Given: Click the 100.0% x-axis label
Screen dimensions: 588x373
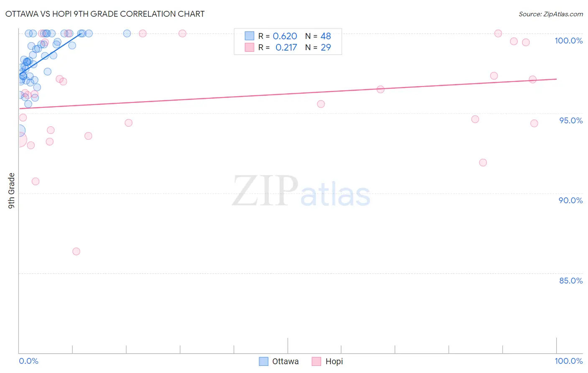Looking at the screenshot, I should click(569, 361).
